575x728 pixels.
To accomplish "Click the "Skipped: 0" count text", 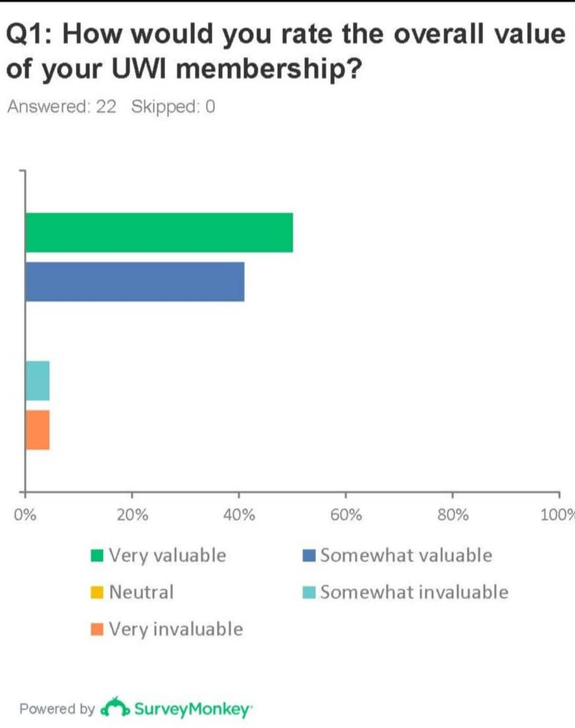I will (173, 106).
